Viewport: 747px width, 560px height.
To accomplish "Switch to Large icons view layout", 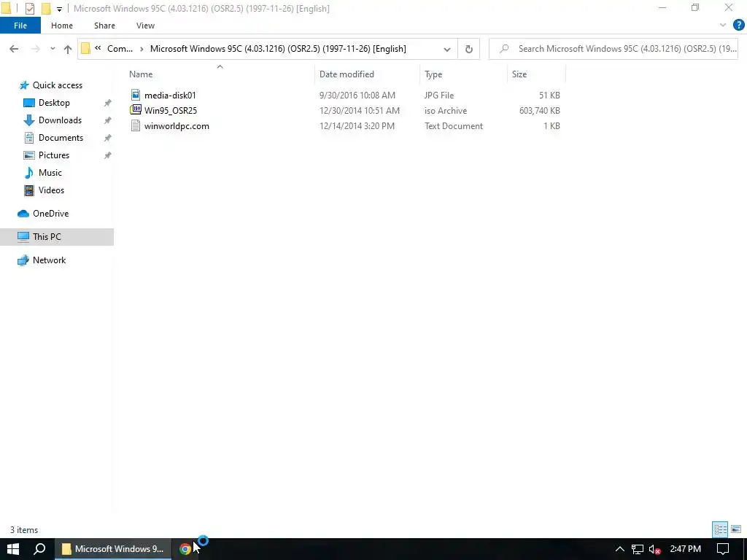I will [736, 529].
